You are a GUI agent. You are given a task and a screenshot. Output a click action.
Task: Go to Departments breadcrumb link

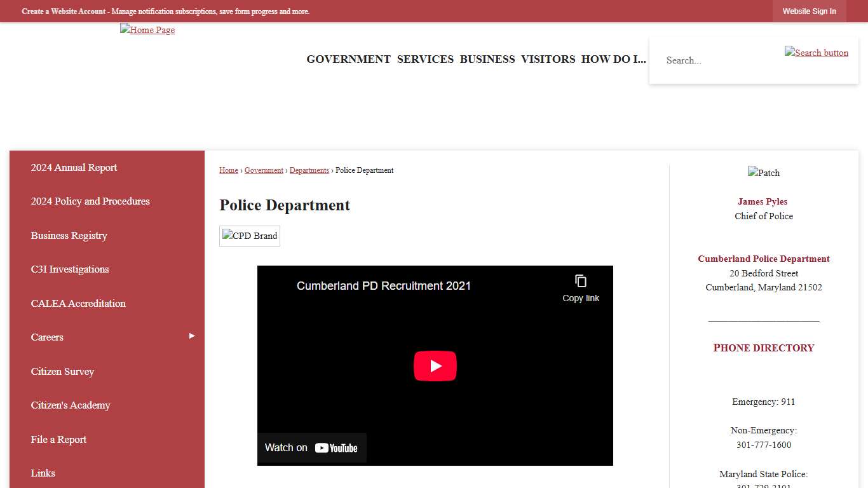click(x=309, y=170)
